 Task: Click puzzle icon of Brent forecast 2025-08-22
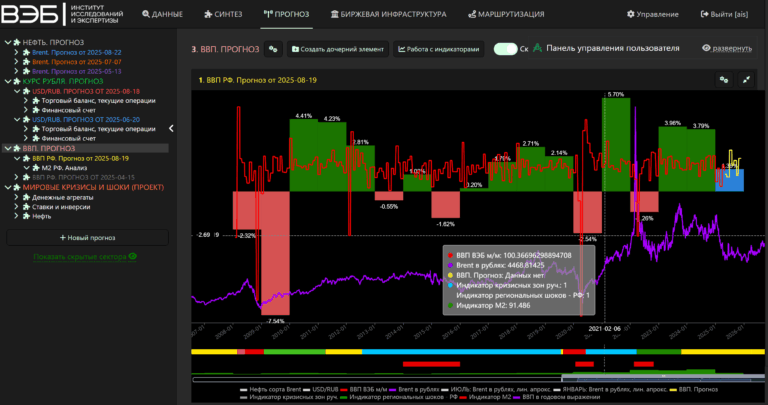(x=26, y=52)
